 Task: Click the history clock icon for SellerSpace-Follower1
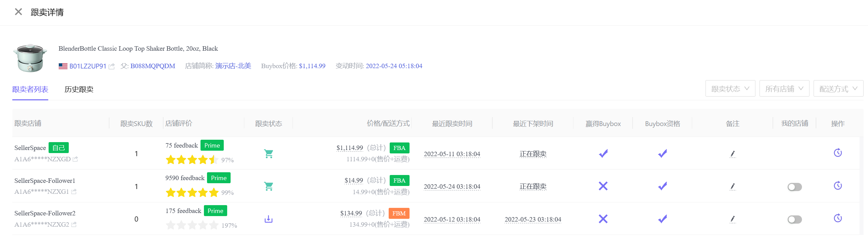point(838,186)
